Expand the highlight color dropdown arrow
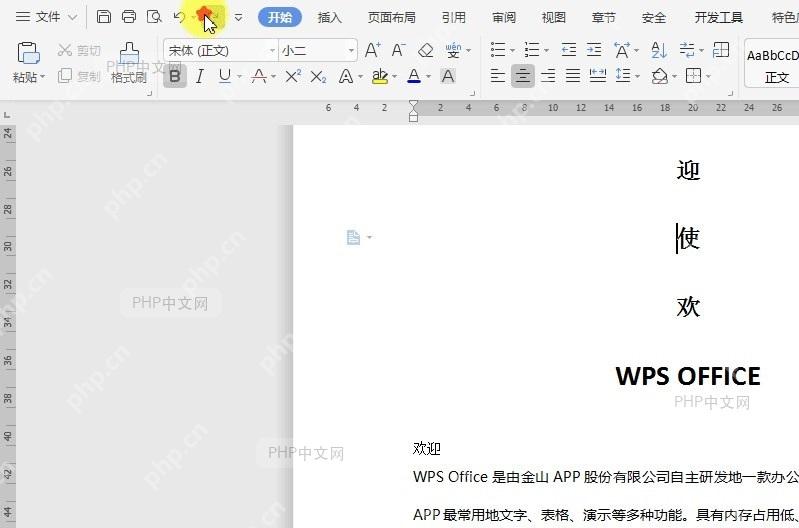The width and height of the screenshot is (799, 528). [x=394, y=77]
